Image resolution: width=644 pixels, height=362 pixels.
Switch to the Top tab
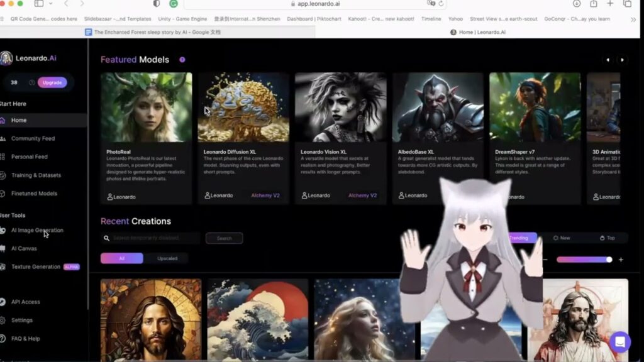(x=608, y=238)
